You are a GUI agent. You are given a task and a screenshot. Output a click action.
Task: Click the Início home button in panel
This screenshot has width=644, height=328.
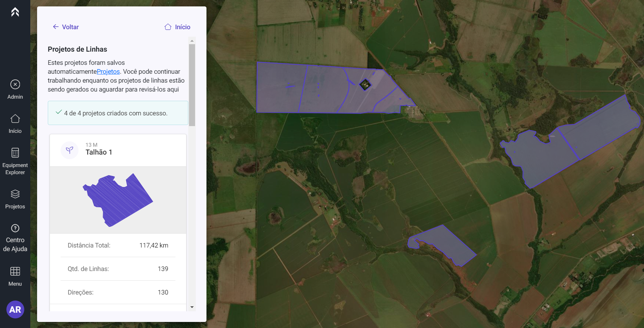tap(177, 27)
